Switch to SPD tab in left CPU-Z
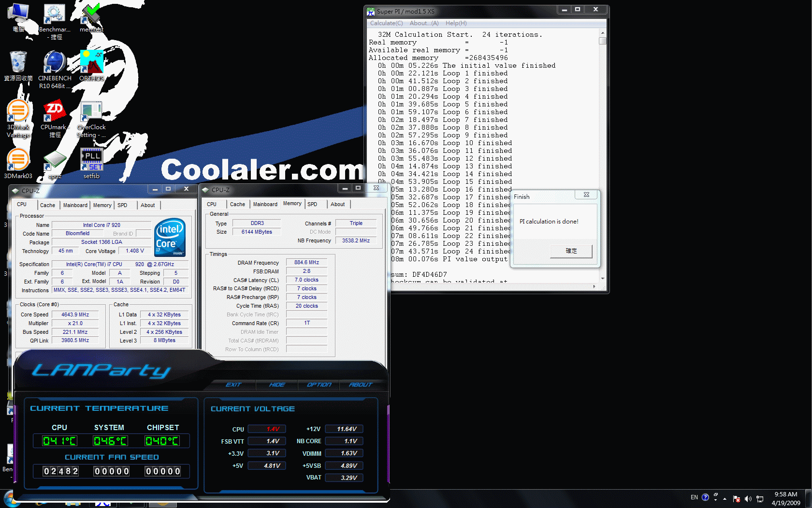Viewport: 812px width, 508px height. 122,205
